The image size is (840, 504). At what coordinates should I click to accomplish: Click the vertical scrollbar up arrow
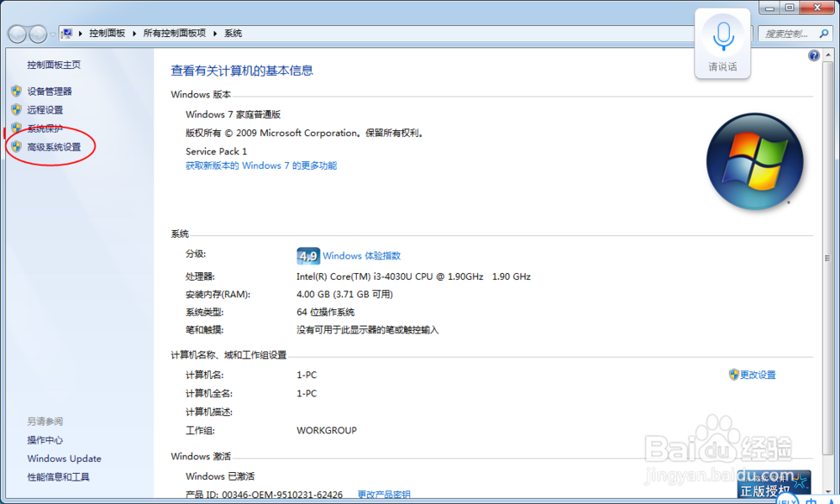tap(828, 55)
